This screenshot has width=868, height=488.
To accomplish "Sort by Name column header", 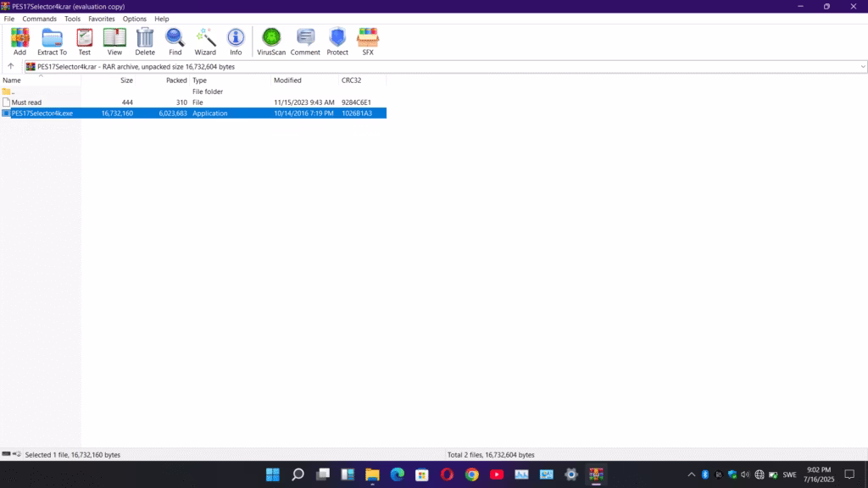I will click(41, 80).
